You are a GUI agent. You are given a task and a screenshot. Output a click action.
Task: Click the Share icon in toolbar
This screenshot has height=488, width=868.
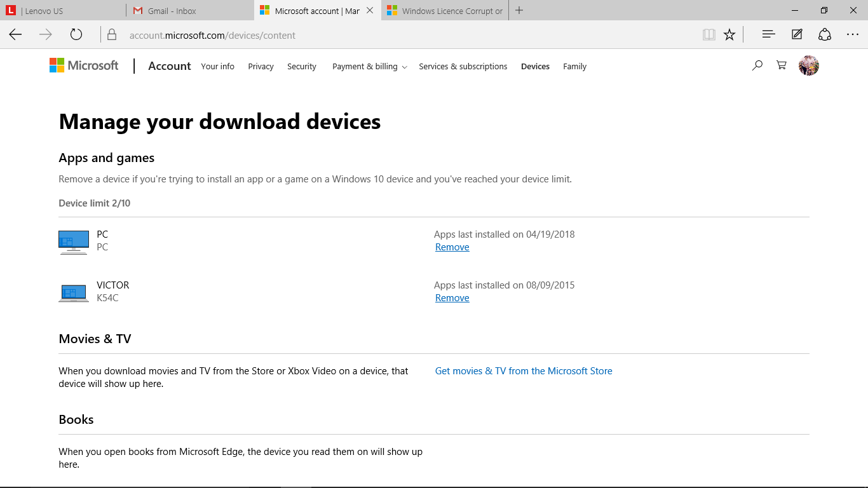tap(825, 34)
